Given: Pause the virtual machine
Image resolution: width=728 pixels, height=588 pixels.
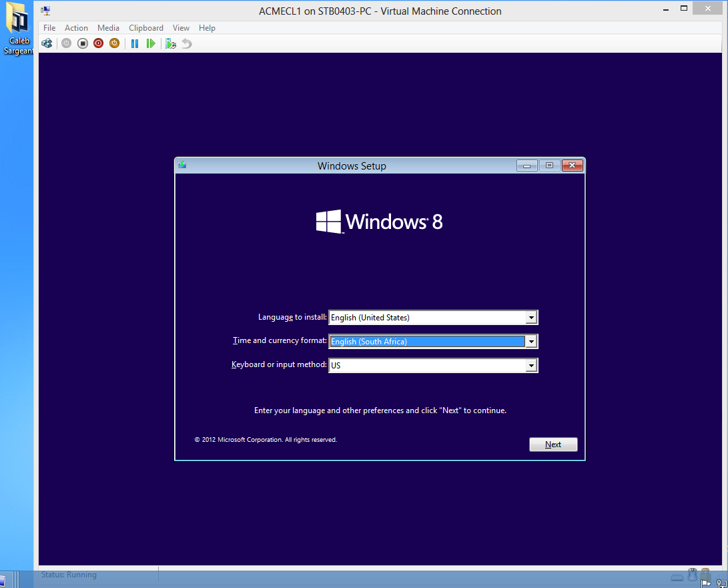Looking at the screenshot, I should click(135, 43).
